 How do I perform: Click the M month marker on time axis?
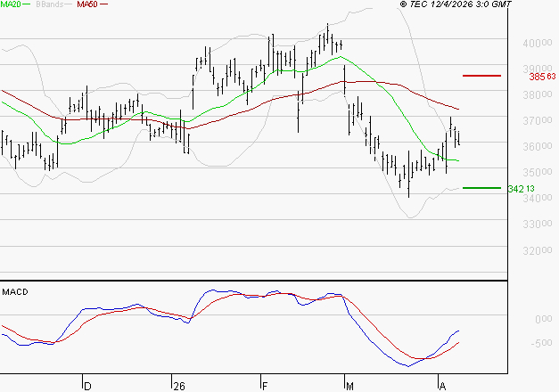(349, 387)
